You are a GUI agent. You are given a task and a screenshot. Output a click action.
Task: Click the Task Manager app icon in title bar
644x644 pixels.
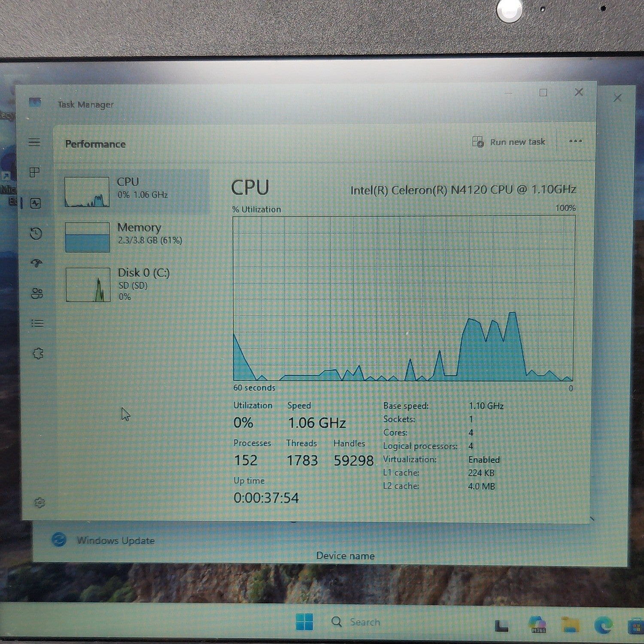point(35,102)
